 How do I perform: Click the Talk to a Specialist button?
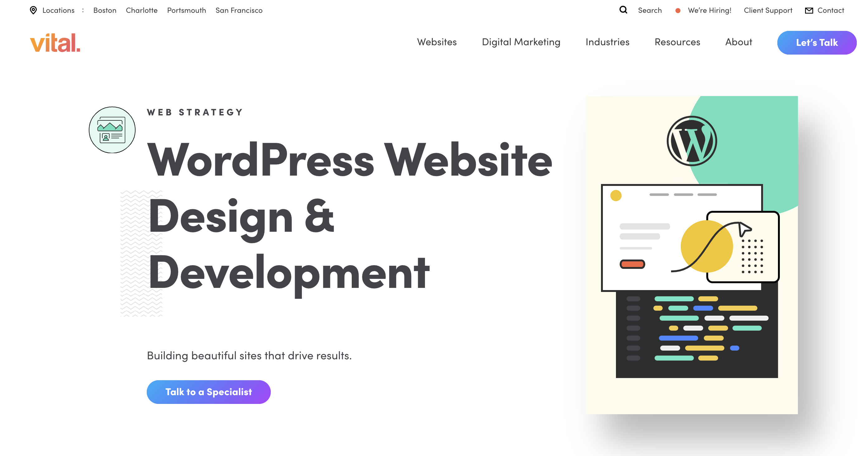208,392
